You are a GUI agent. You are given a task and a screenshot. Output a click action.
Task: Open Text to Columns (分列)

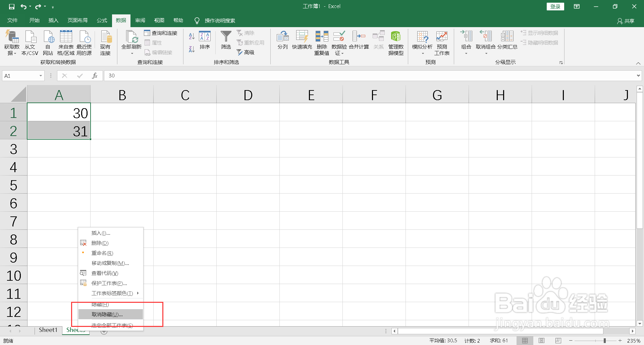pos(282,40)
